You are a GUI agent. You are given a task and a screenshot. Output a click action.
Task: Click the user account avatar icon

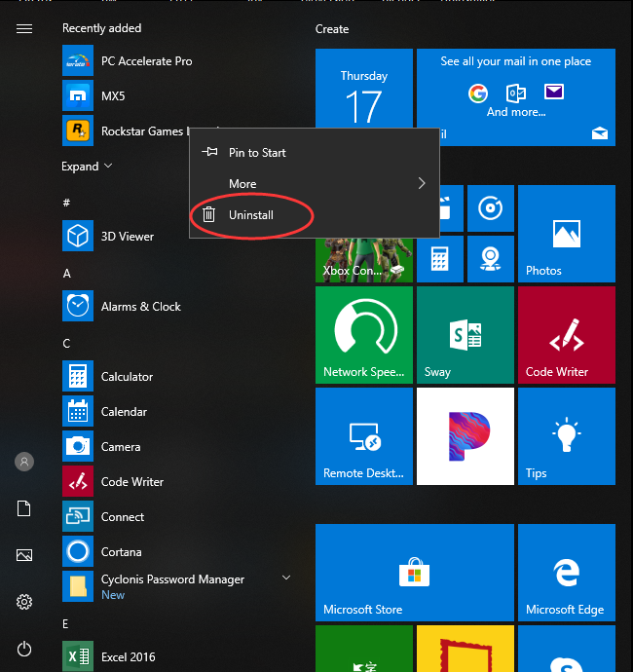click(24, 462)
